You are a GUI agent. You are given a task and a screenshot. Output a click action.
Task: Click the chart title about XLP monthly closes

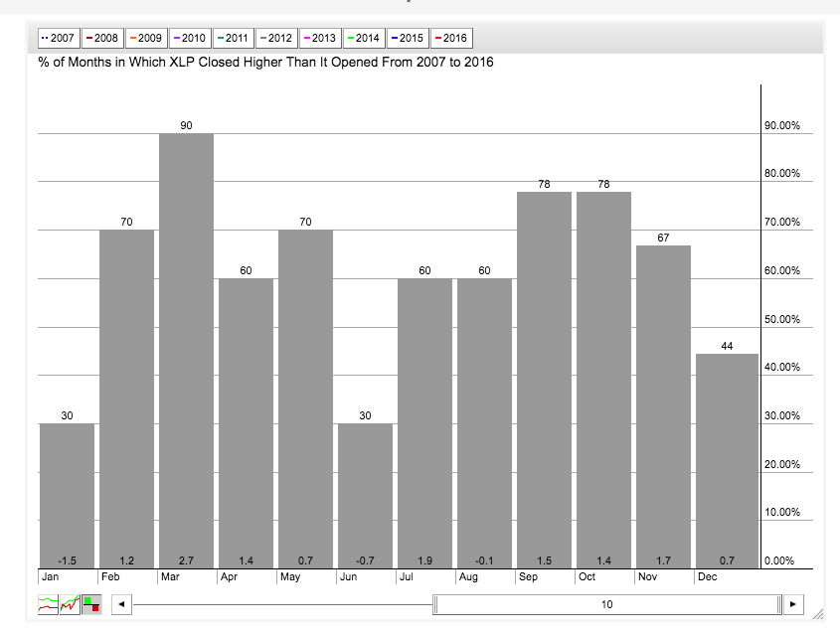pos(265,63)
